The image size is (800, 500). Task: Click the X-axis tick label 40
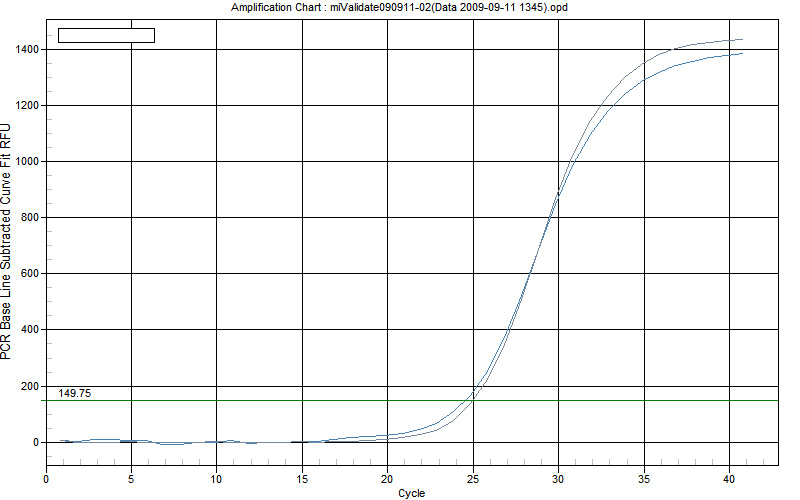[x=729, y=479]
